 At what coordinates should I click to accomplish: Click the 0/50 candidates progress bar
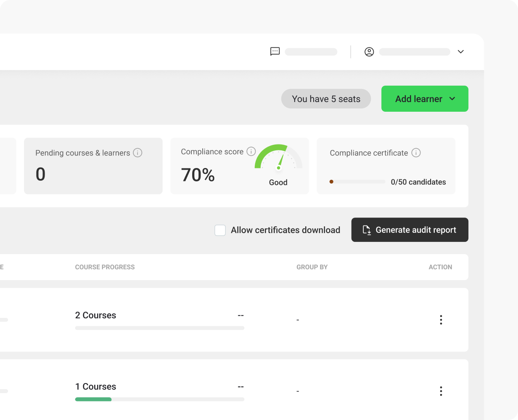click(357, 182)
